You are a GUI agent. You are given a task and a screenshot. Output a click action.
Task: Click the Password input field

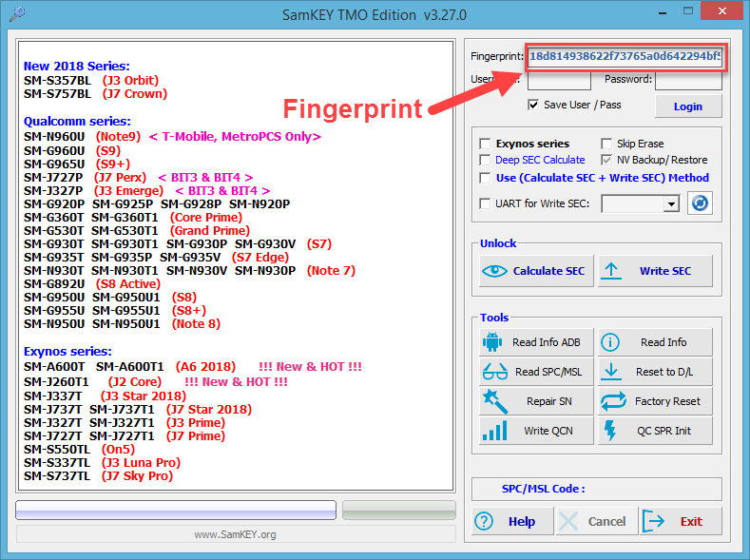coord(688,80)
